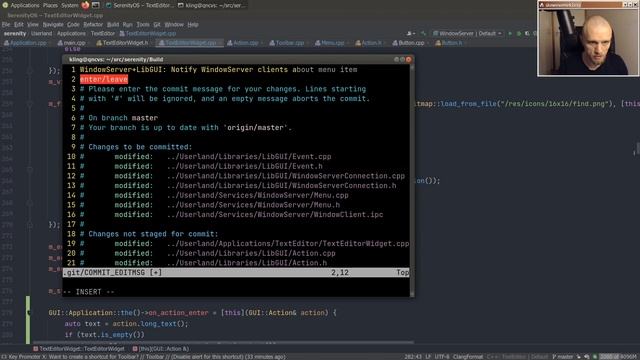Open the Build menu in CLion

coord(113,24)
